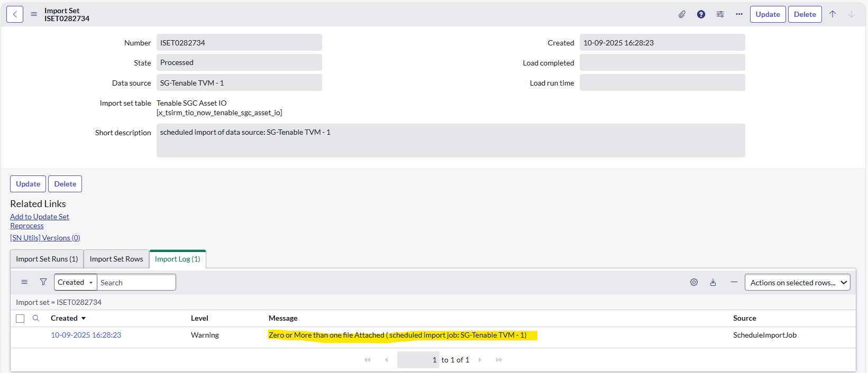The height and width of the screenshot is (373, 868).
Task: Open Actions on selected rows dropdown
Action: [798, 283]
